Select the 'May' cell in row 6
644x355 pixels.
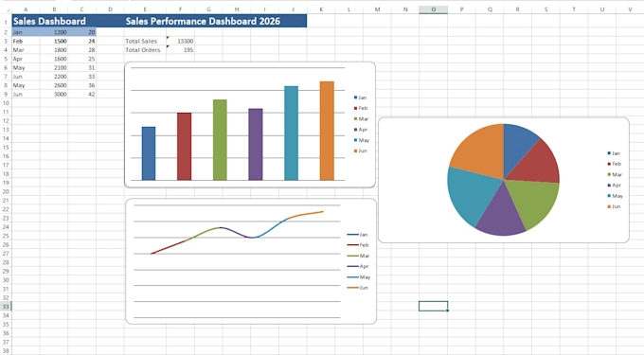pos(26,68)
